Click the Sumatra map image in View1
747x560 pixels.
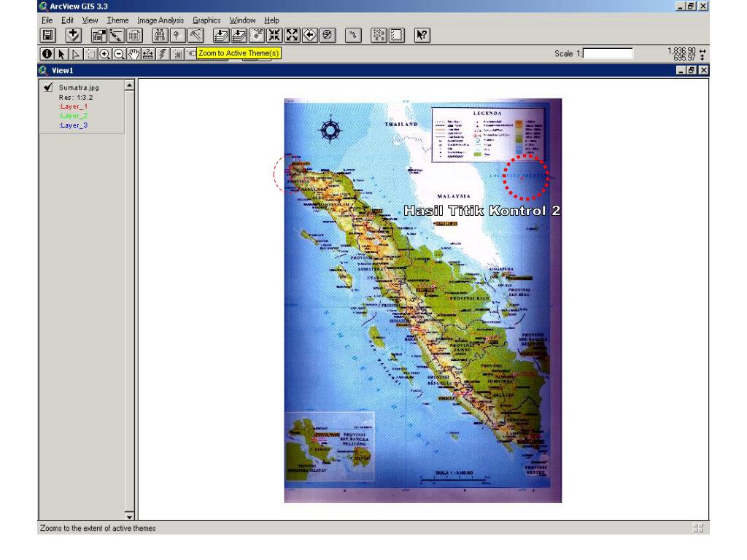[423, 300]
